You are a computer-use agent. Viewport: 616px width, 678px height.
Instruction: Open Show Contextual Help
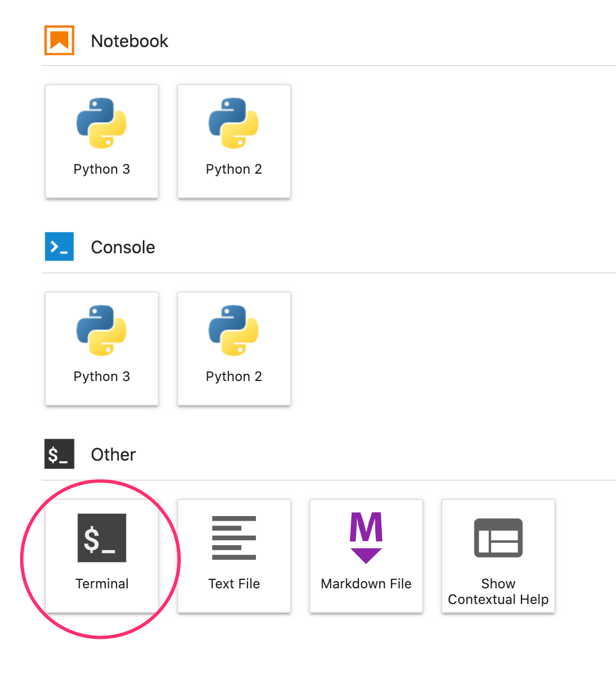[498, 556]
